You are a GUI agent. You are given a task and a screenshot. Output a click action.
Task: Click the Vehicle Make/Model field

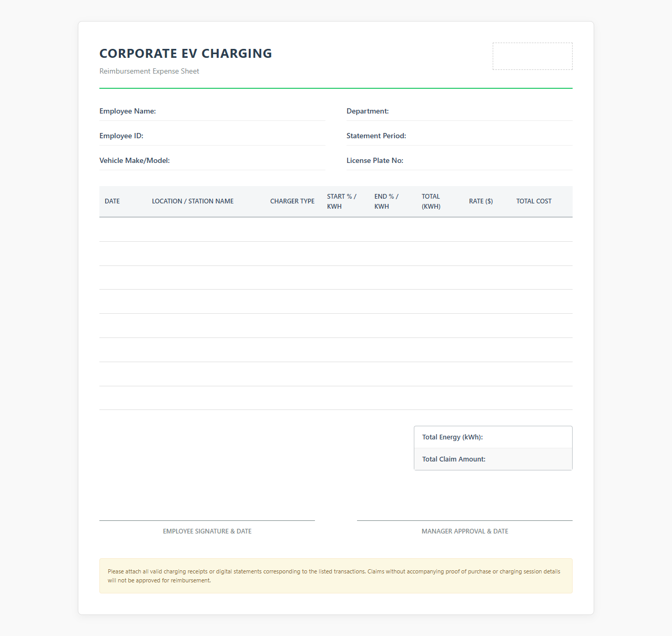pyautogui.click(x=212, y=160)
